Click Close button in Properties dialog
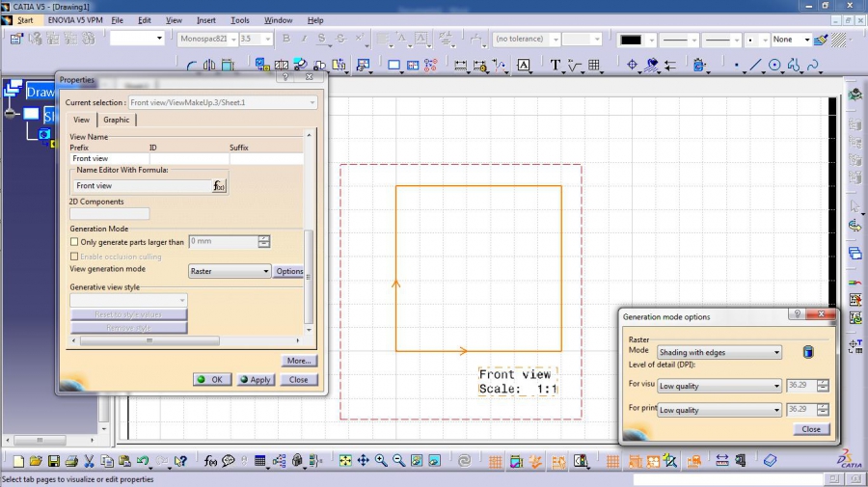This screenshot has height=487, width=868. click(298, 380)
